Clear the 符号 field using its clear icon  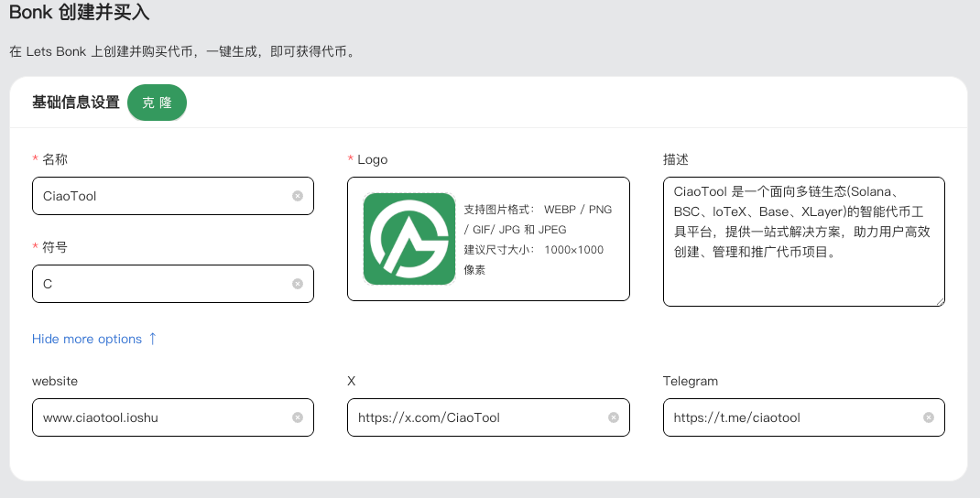coord(297,284)
